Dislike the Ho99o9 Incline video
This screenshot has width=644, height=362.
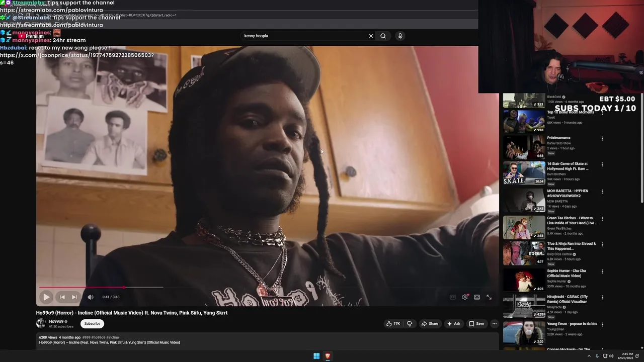coord(410,324)
